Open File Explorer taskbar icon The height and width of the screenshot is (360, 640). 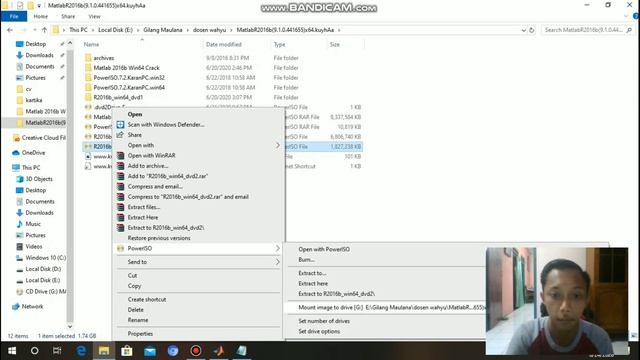point(104,351)
